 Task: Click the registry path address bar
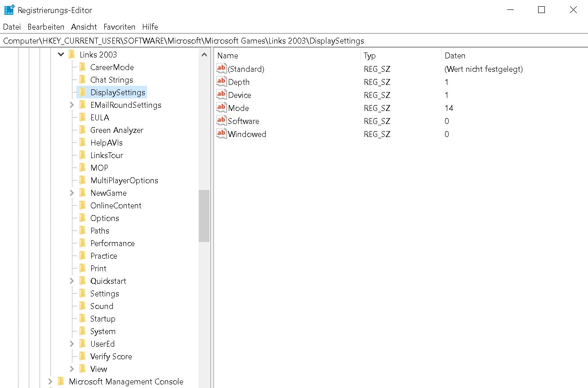tap(294, 41)
